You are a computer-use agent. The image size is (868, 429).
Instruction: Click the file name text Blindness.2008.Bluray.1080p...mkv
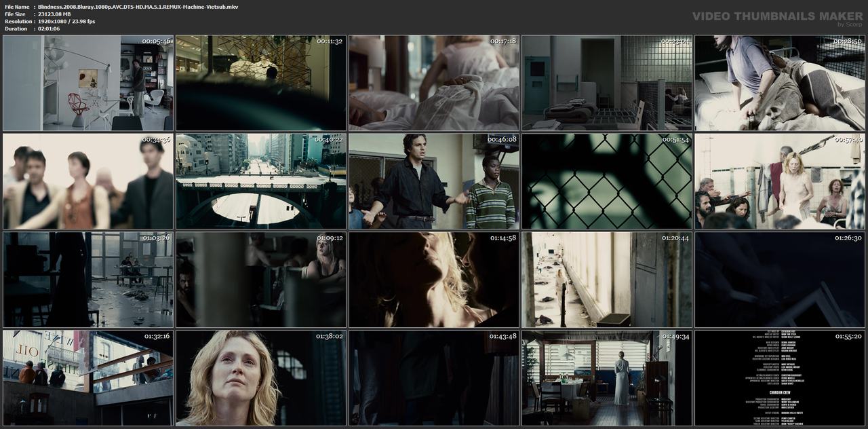[x=138, y=7]
